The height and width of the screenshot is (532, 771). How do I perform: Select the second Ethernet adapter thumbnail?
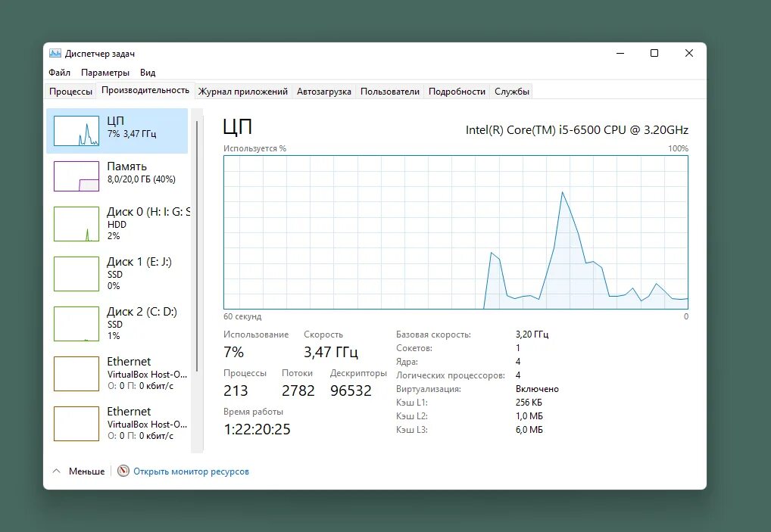pos(76,424)
